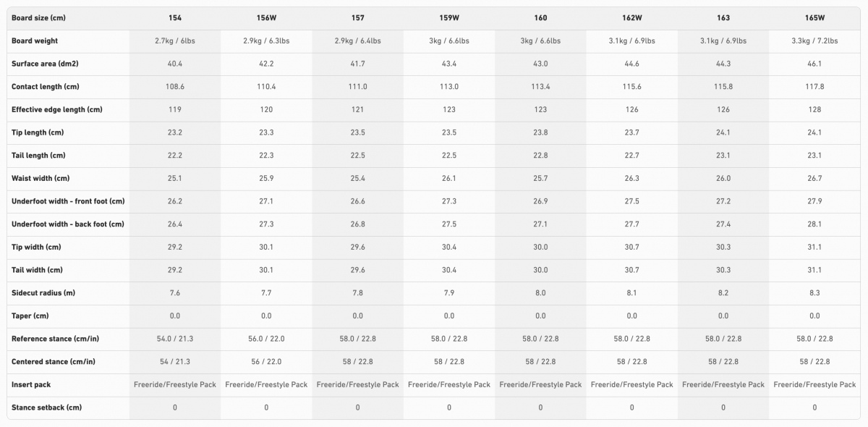Image resolution: width=868 pixels, height=427 pixels.
Task: Select the 8.3 sidecut radius cell
Action: [814, 293]
